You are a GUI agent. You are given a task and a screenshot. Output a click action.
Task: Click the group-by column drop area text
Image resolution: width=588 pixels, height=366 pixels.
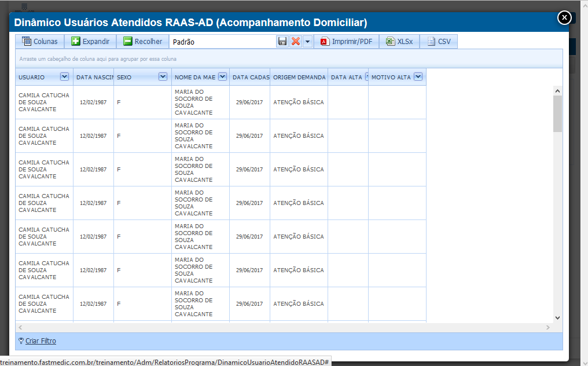click(x=98, y=59)
